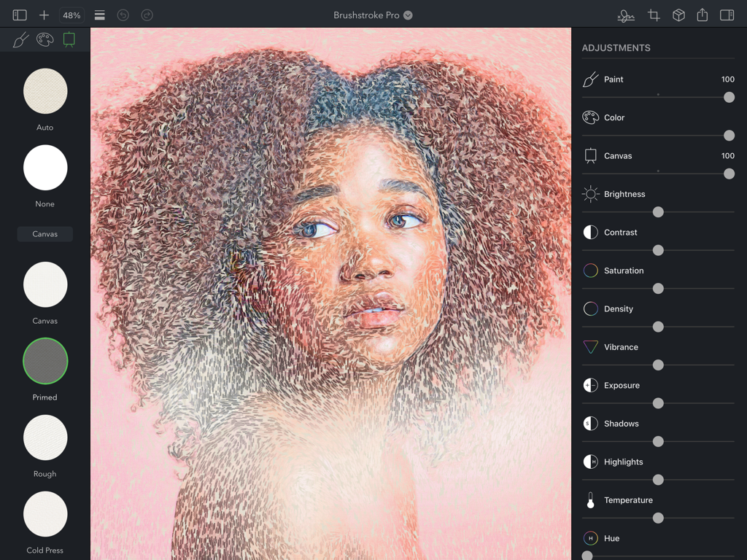
Task: Click the split view button on the right
Action: coord(726,15)
